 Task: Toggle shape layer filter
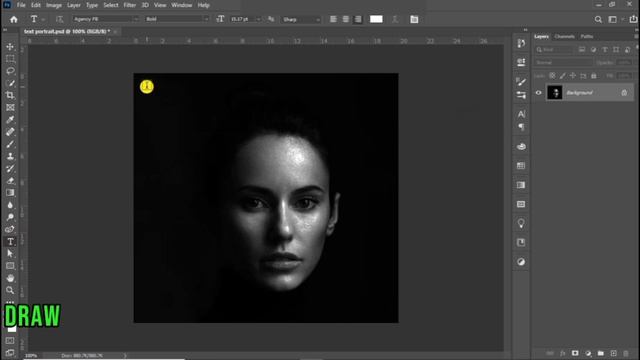pos(616,49)
